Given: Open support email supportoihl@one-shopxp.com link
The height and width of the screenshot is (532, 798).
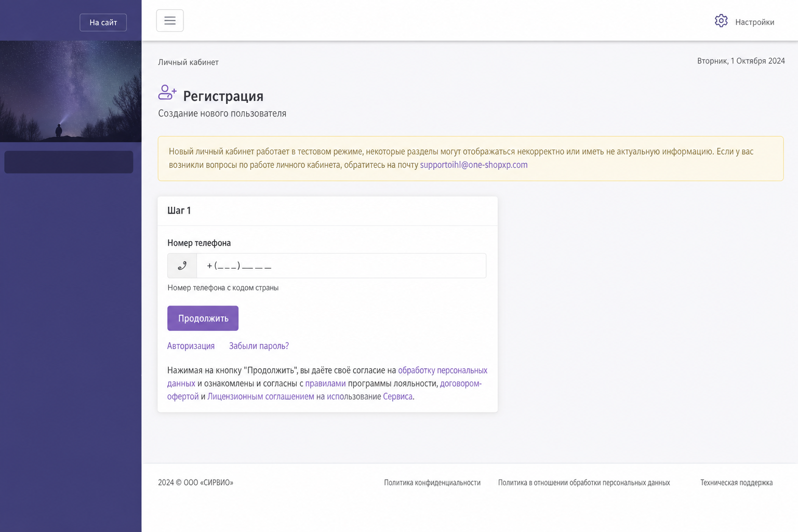Looking at the screenshot, I should pos(474,165).
